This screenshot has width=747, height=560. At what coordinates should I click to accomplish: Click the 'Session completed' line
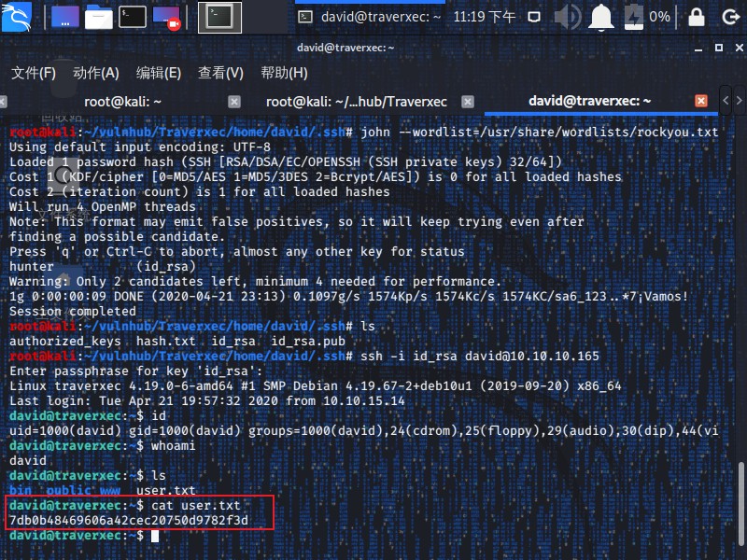point(73,311)
